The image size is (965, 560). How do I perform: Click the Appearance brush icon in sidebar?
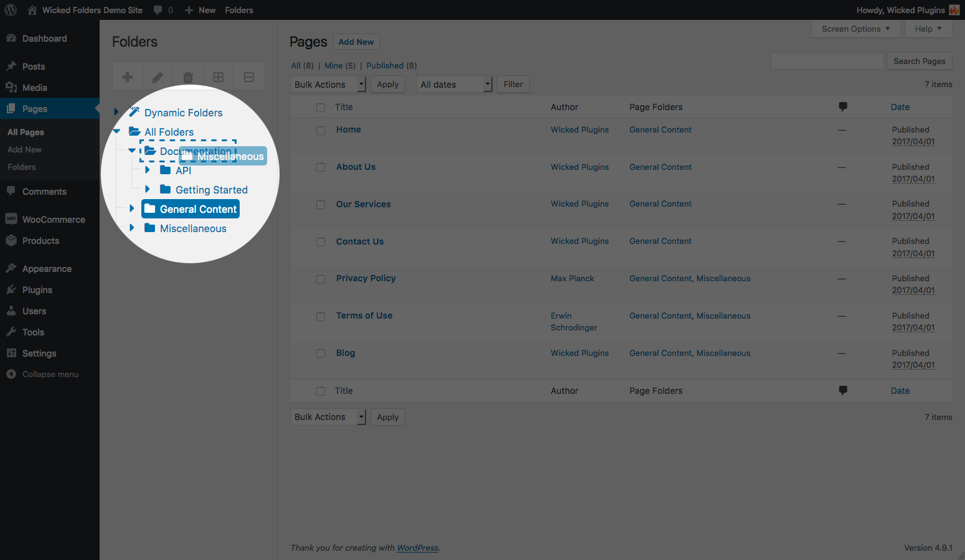(11, 268)
